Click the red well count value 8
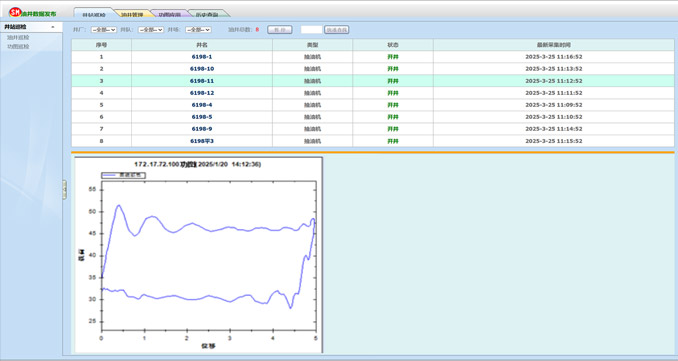 pos(257,30)
